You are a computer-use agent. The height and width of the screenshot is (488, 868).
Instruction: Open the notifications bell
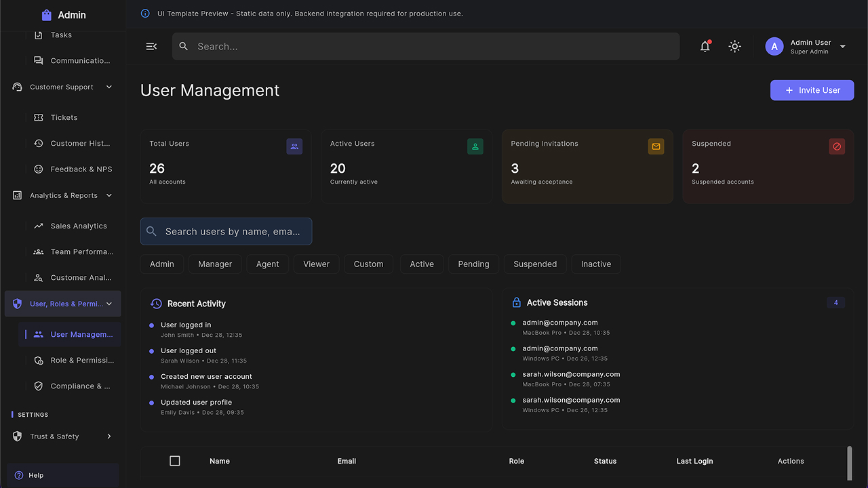[x=705, y=46]
